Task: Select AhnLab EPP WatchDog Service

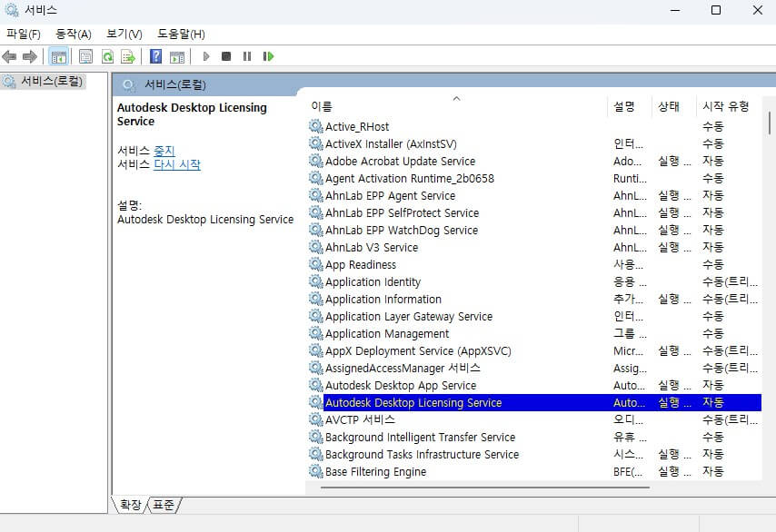Action: 534,231
